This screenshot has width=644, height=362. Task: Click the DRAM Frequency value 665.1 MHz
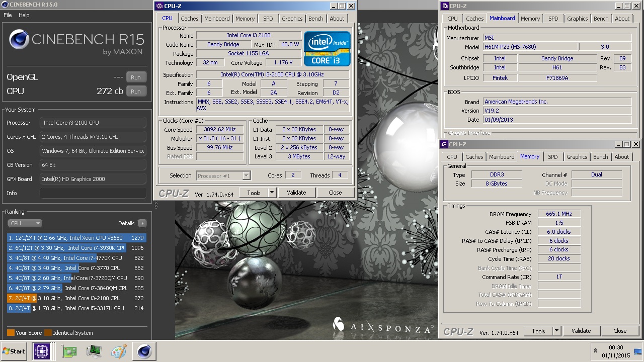pyautogui.click(x=559, y=214)
